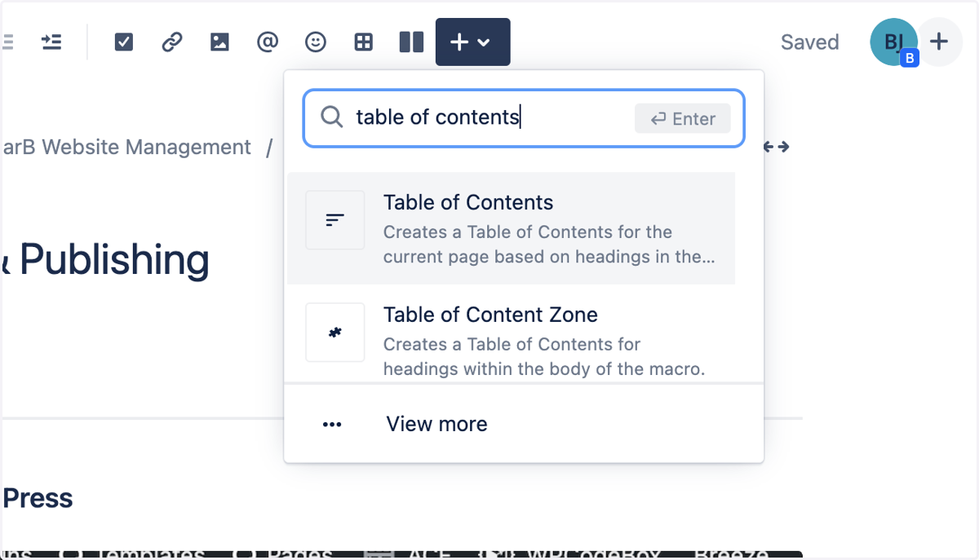The image size is (979, 560).
Task: Select the Table of Contents macro
Action: (511, 228)
